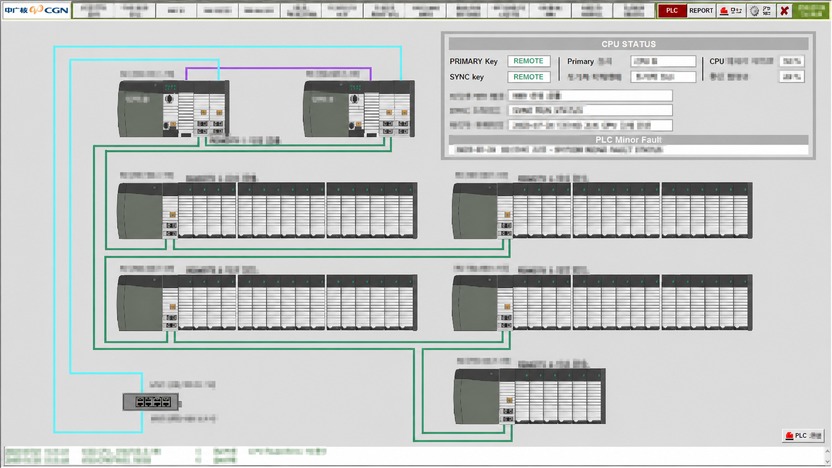Viewport: 832px width, 468px height.
Task: Click the CPU percentage value box
Action: (x=791, y=62)
